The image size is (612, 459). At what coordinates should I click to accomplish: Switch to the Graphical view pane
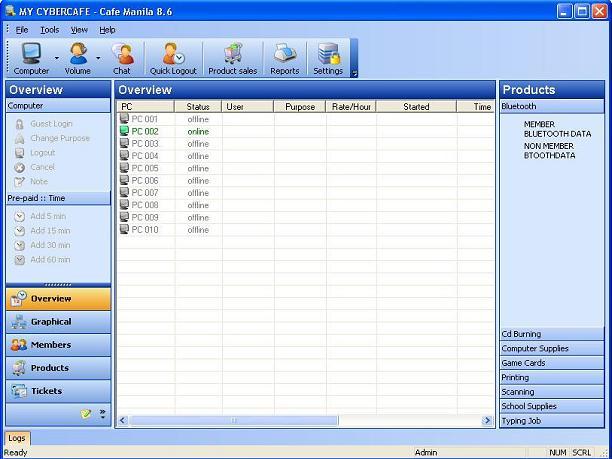[58, 322]
